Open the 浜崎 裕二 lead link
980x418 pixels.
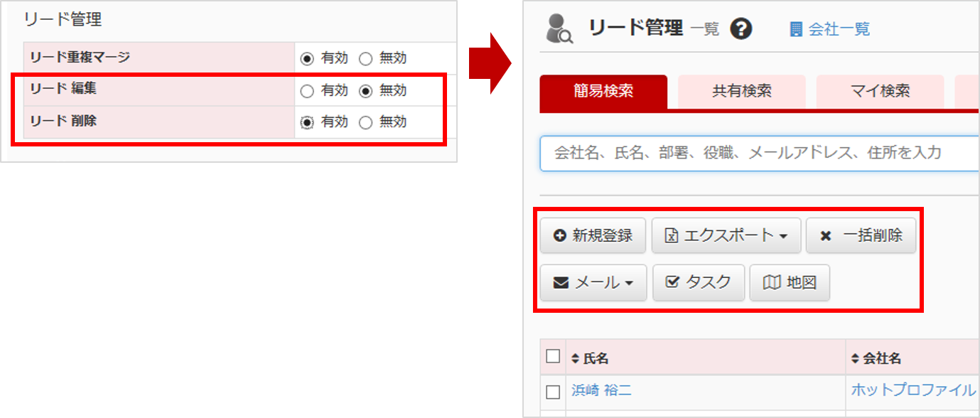click(x=601, y=390)
